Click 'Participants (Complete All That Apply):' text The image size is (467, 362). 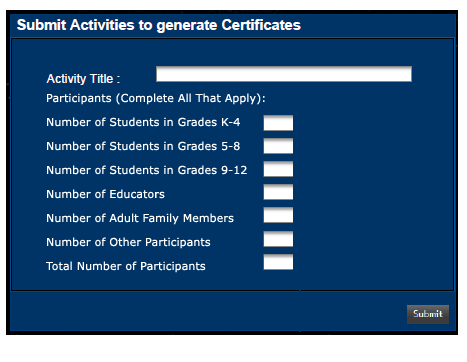pos(156,99)
